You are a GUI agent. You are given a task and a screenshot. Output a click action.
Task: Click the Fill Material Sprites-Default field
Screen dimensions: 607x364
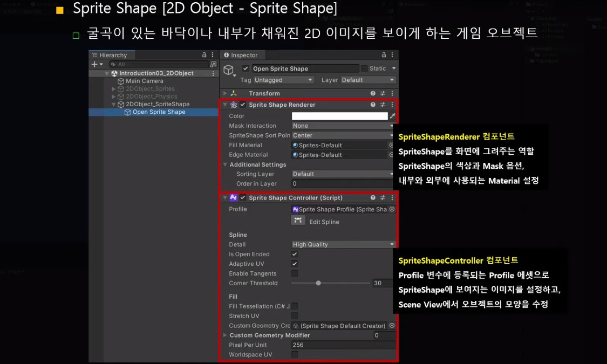339,145
